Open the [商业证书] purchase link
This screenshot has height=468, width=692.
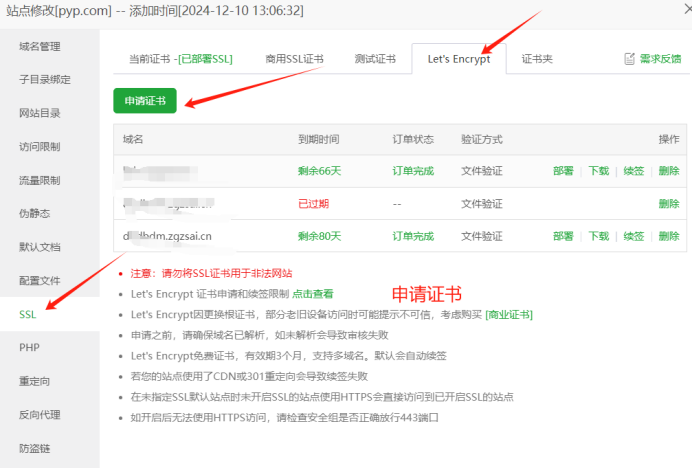coord(509,314)
